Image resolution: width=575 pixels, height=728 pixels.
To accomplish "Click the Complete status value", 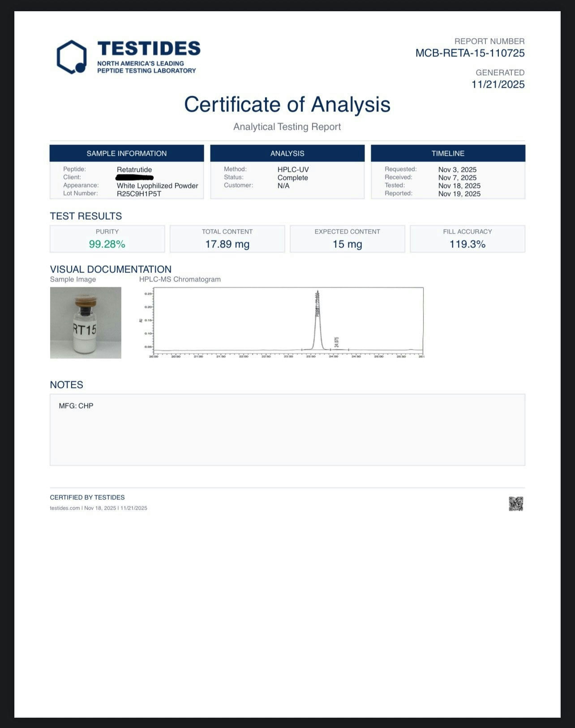I will (x=292, y=178).
